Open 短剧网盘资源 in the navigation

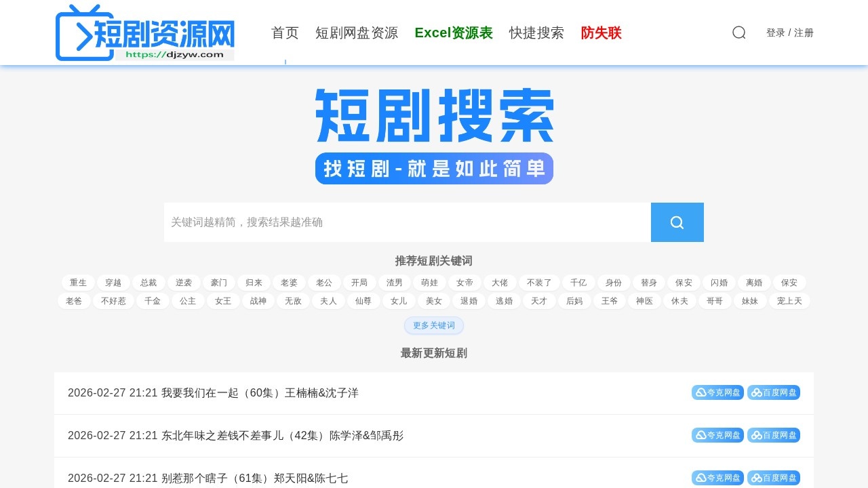tap(357, 33)
